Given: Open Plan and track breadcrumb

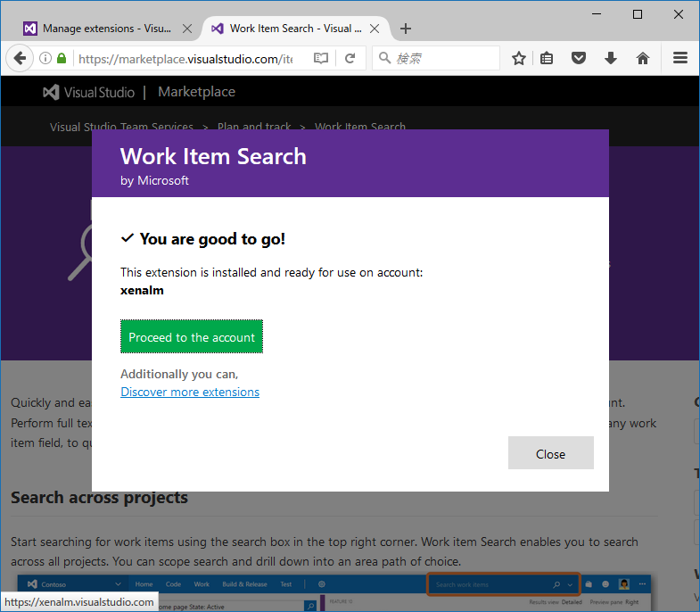Looking at the screenshot, I should [254, 127].
